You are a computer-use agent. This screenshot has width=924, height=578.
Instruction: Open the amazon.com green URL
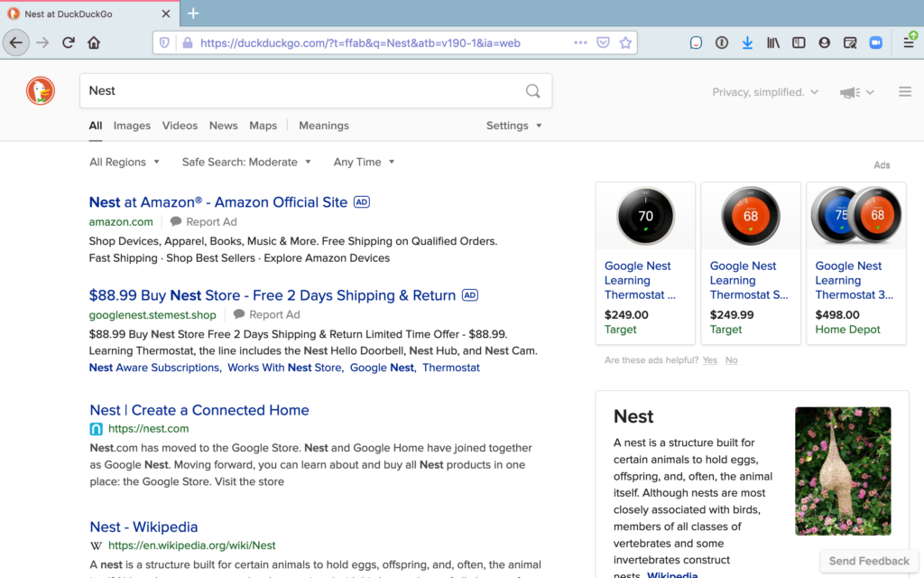[121, 222]
